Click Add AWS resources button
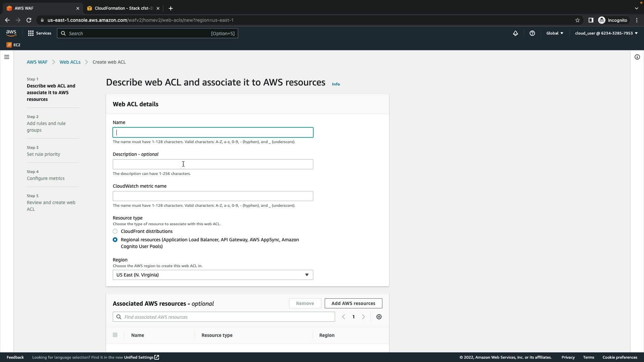 (353, 303)
